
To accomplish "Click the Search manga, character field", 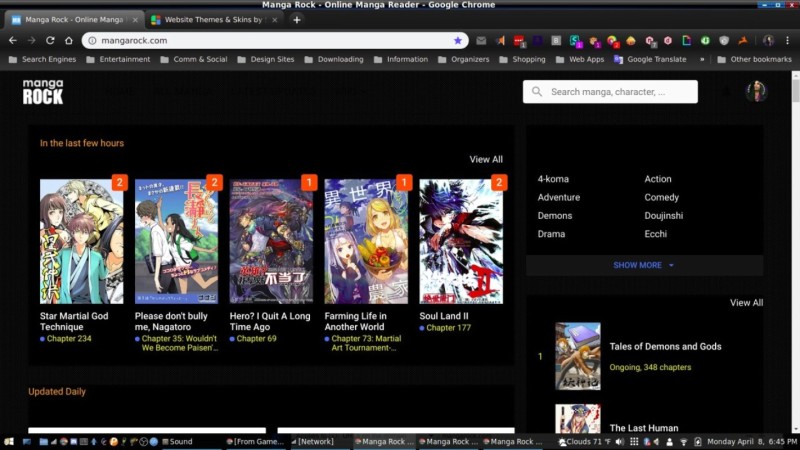I will tap(610, 92).
